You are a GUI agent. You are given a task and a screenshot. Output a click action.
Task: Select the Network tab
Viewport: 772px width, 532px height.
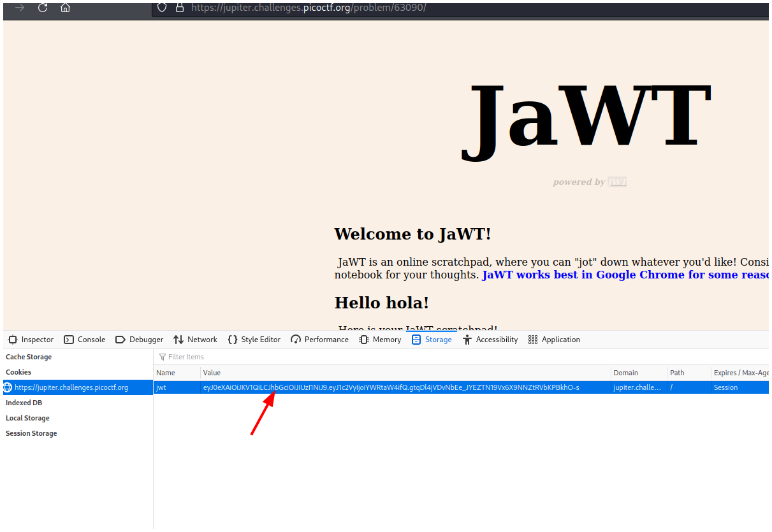coord(196,340)
